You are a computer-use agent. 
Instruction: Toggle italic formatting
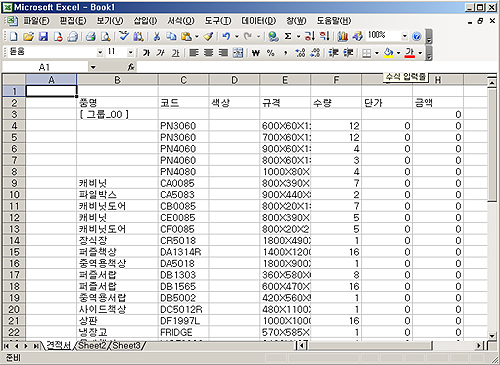[161, 53]
